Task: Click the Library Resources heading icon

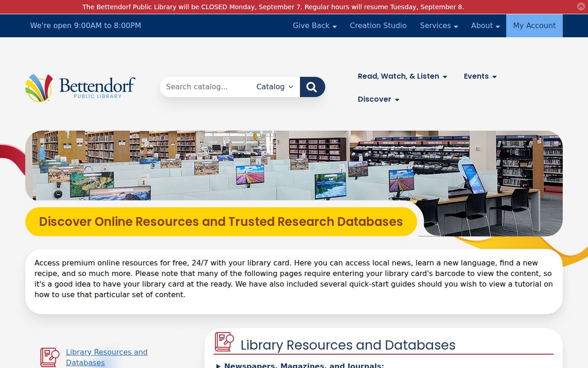Action: pos(225,342)
